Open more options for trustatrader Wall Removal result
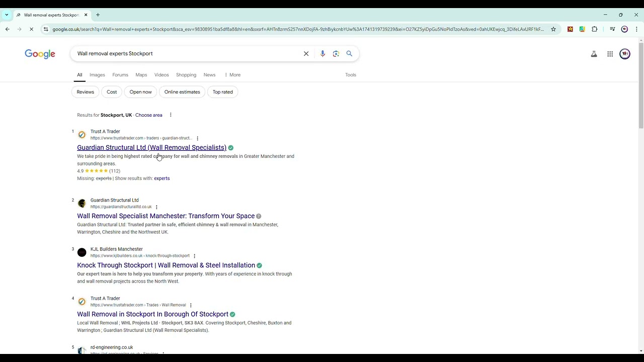644x362 pixels. (191, 305)
